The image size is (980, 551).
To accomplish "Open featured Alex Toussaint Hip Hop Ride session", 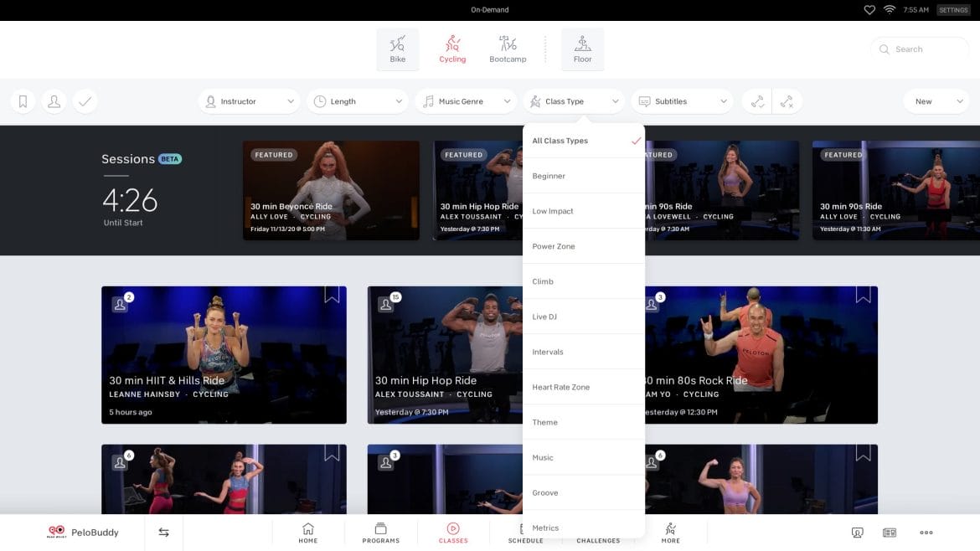I will tap(477, 190).
